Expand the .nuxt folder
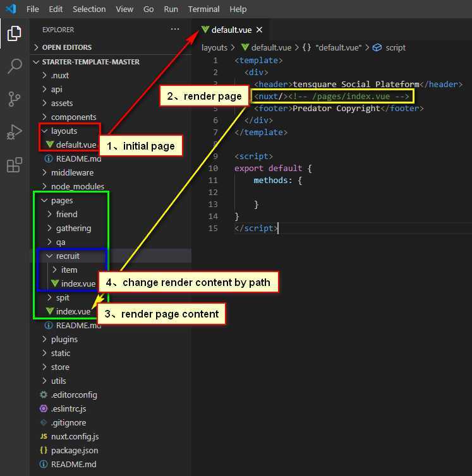472x476 pixels. click(x=111, y=75)
